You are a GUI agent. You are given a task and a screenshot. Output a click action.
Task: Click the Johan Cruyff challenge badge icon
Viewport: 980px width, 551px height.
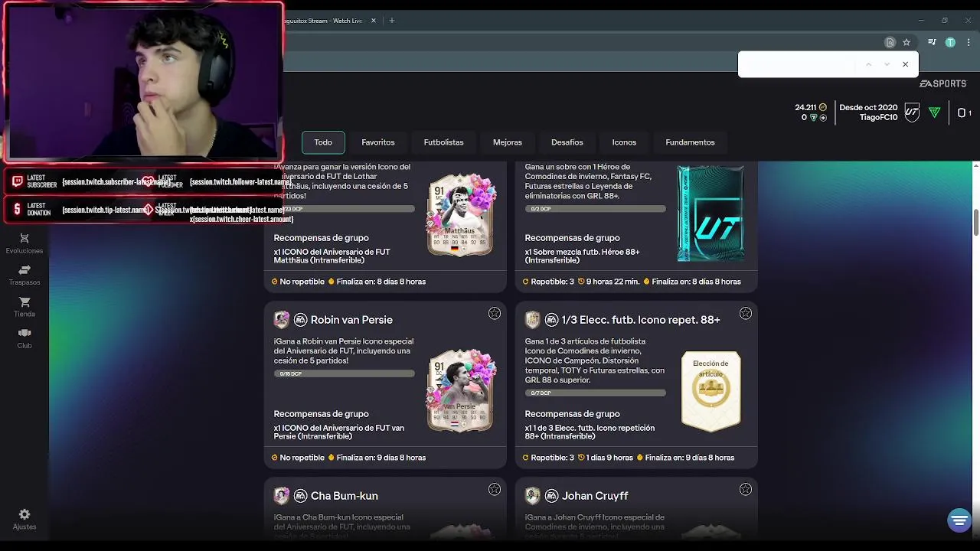coord(533,496)
